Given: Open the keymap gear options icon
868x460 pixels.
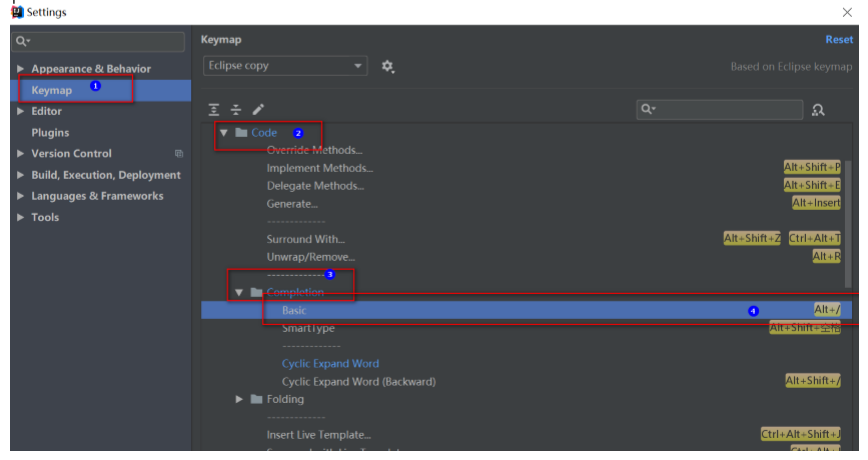Looking at the screenshot, I should pos(388,66).
